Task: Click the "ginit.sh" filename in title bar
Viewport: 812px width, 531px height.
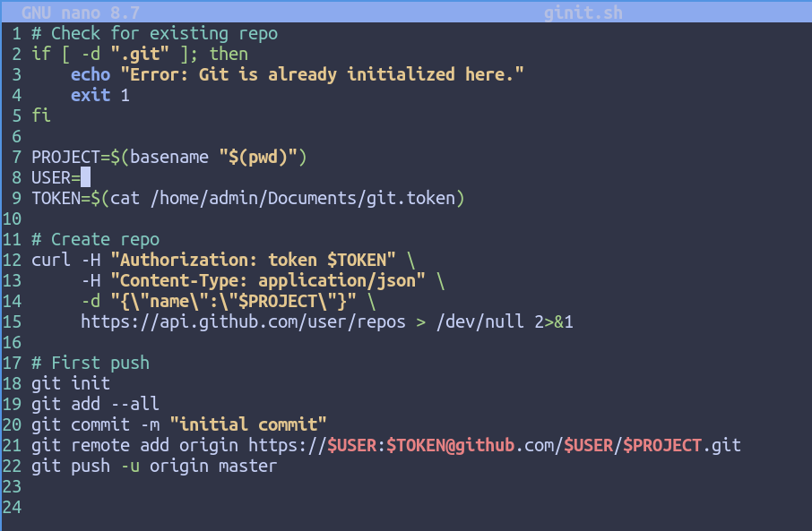Action: (583, 13)
